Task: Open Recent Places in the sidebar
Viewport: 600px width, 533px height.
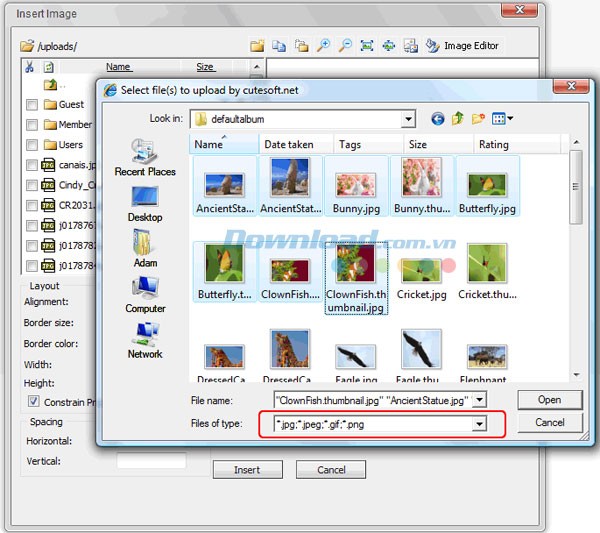Action: pyautogui.click(x=145, y=158)
